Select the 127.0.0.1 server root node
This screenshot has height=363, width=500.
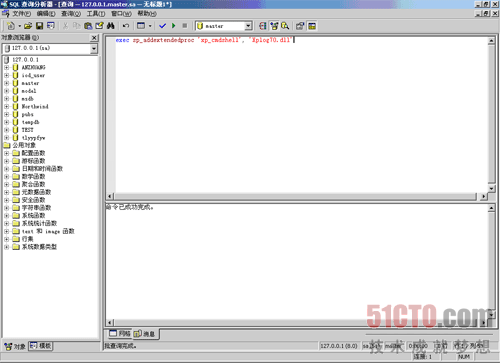[25, 60]
